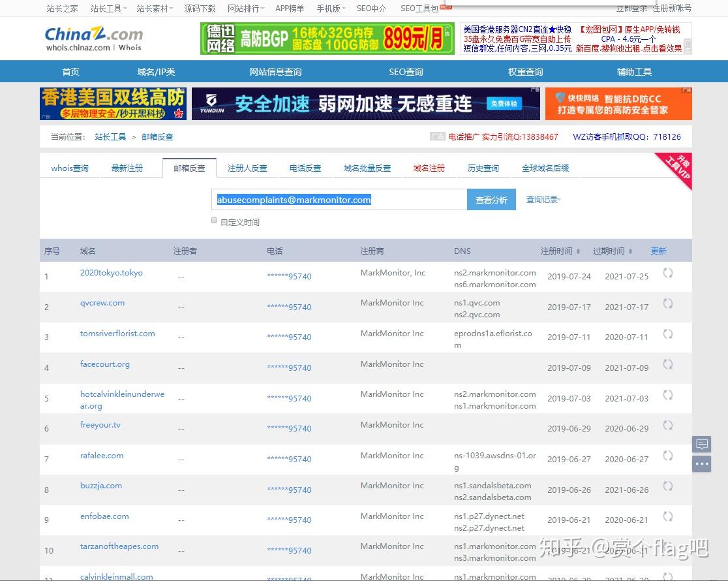Open the rafalee.com domain link

102,456
